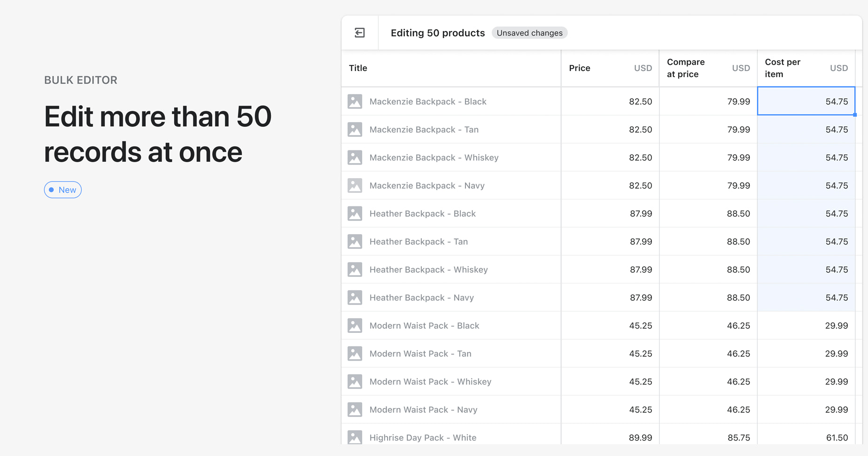Viewport: 868px width, 456px height.
Task: Click the Heather Backpack - Tan image placeholder icon
Action: (355, 241)
